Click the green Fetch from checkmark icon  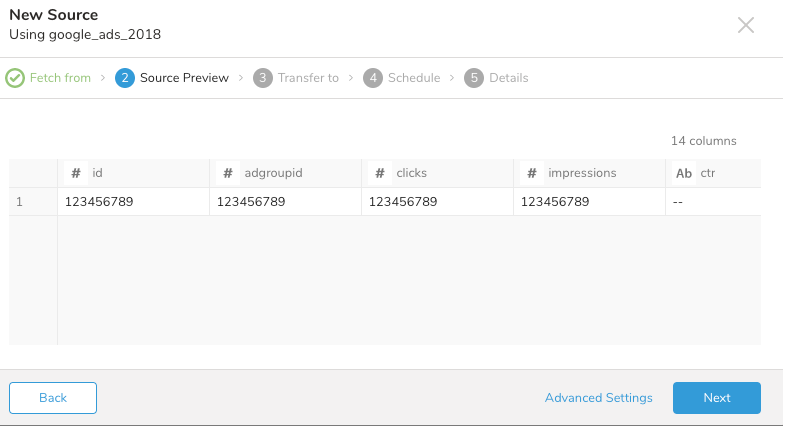pos(15,78)
